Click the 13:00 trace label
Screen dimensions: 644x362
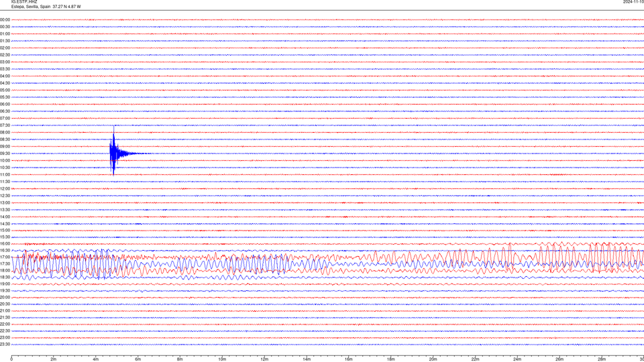point(5,202)
